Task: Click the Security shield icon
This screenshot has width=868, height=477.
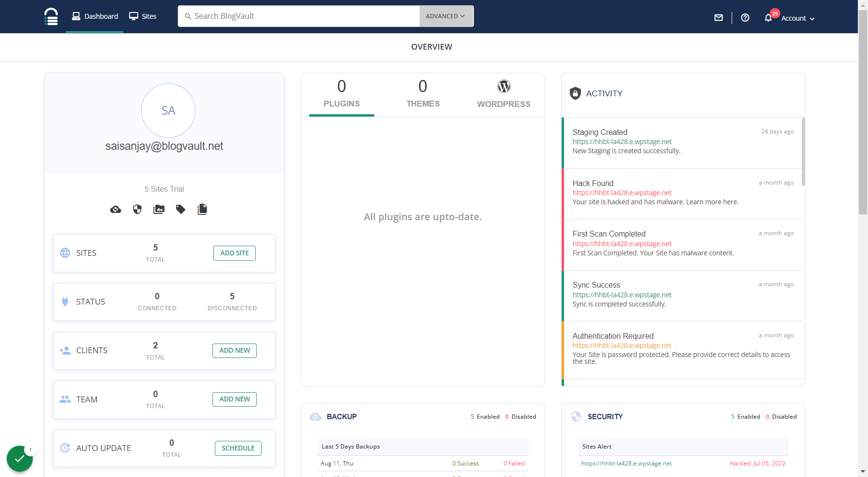Action: 576,417
